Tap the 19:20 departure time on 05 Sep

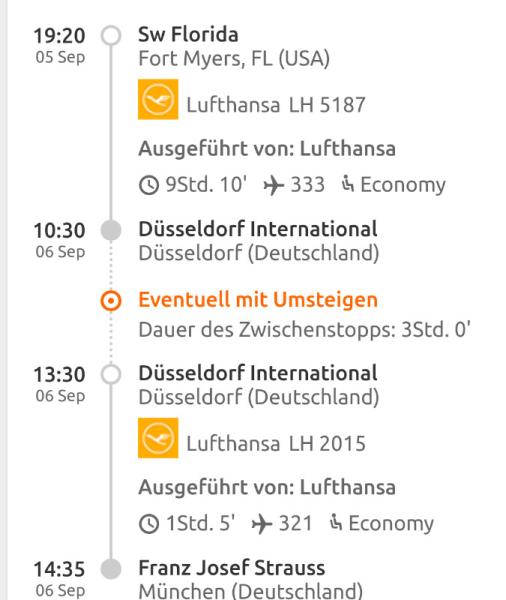59,36
